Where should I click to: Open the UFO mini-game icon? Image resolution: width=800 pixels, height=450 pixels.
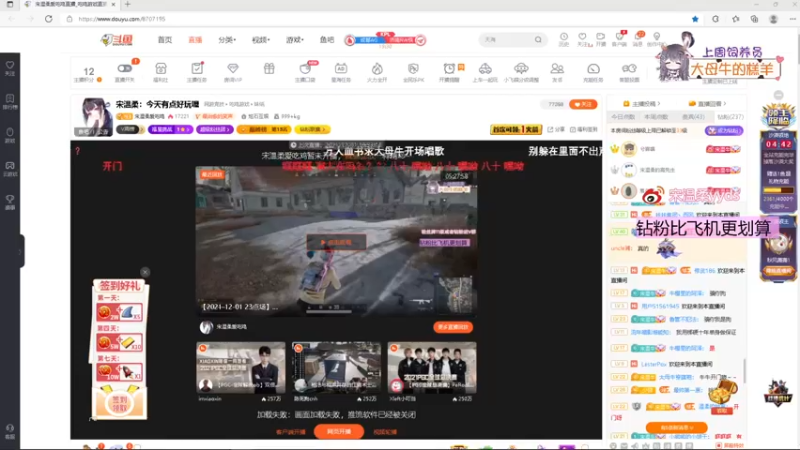point(521,71)
